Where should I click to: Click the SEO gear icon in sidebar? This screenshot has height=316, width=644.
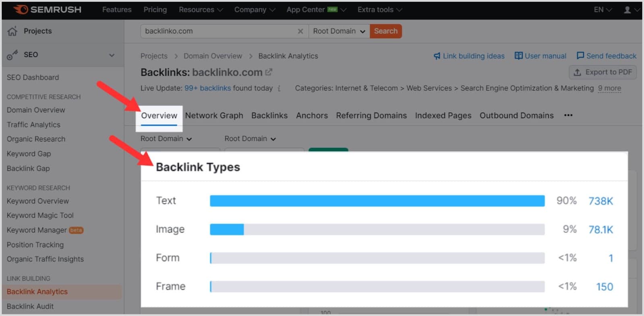[12, 55]
